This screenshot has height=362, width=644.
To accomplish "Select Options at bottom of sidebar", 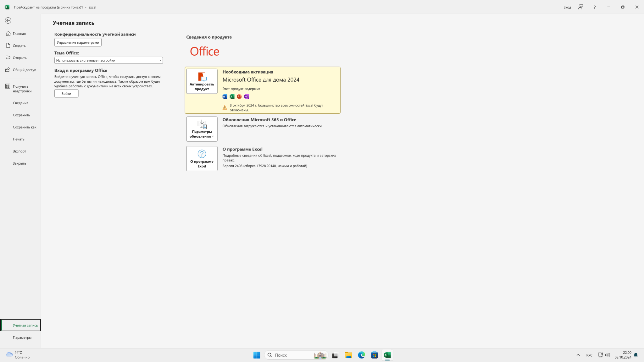I will [x=22, y=337].
